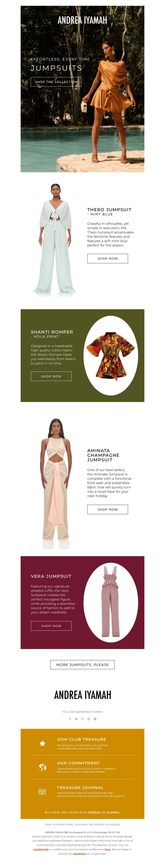Click the star icon beside Join Club Treasure

click(42, 743)
